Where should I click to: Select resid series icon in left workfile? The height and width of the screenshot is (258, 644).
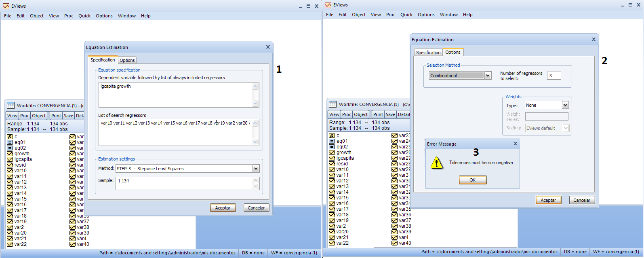pos(10,165)
